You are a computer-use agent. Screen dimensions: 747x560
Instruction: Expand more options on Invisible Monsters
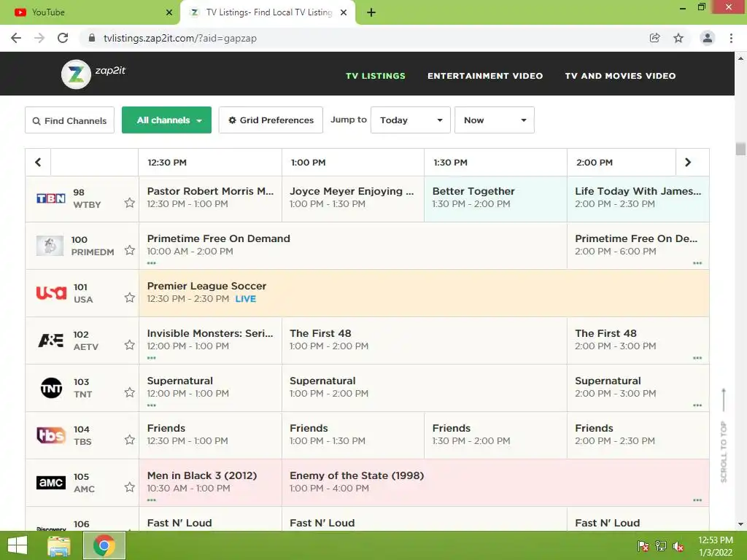coord(152,358)
